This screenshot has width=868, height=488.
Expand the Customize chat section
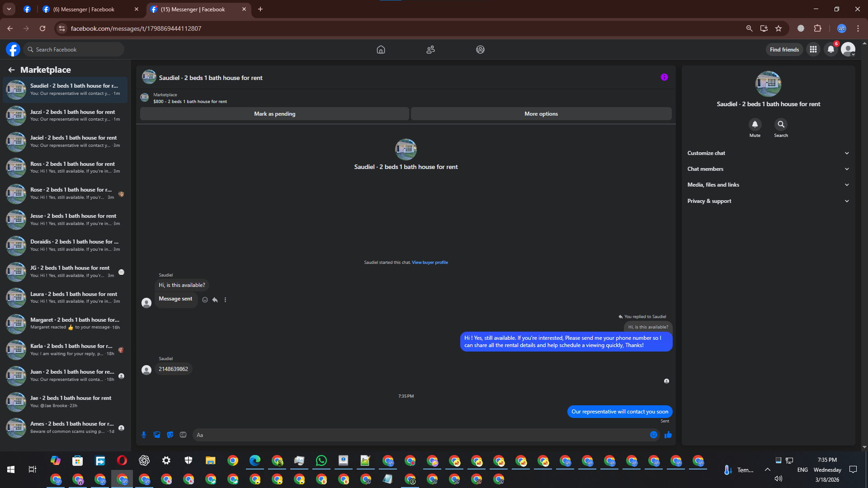(768, 153)
